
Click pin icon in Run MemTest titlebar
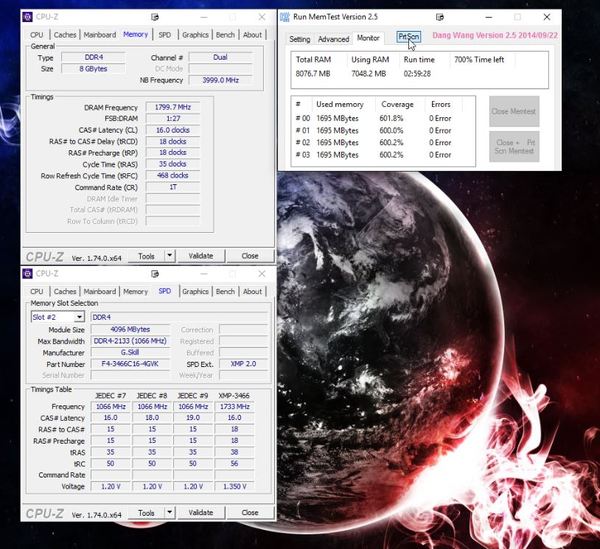pos(440,17)
